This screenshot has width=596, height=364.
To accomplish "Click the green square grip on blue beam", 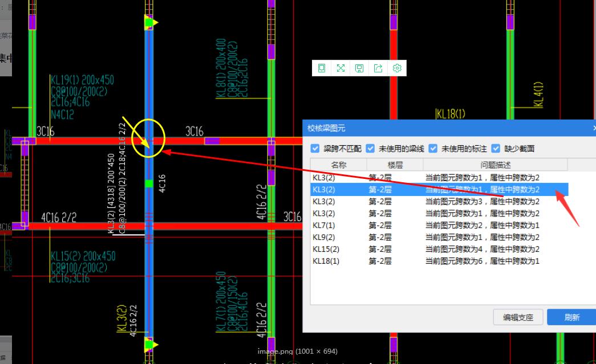I will (x=149, y=183).
